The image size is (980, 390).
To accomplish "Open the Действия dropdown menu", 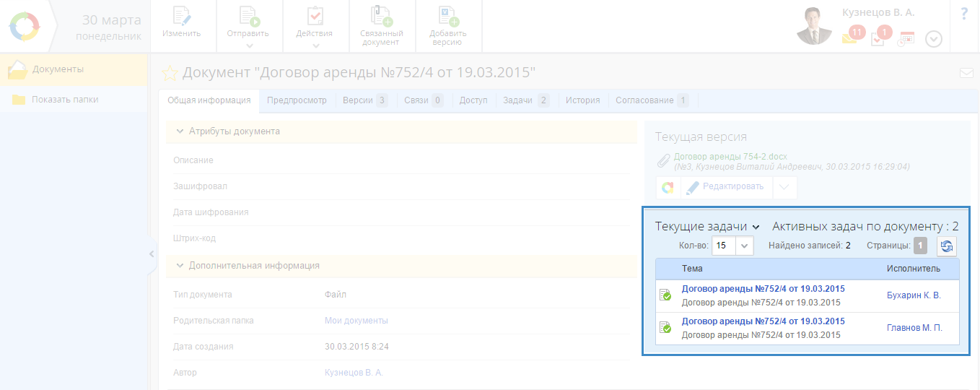I will (x=315, y=27).
